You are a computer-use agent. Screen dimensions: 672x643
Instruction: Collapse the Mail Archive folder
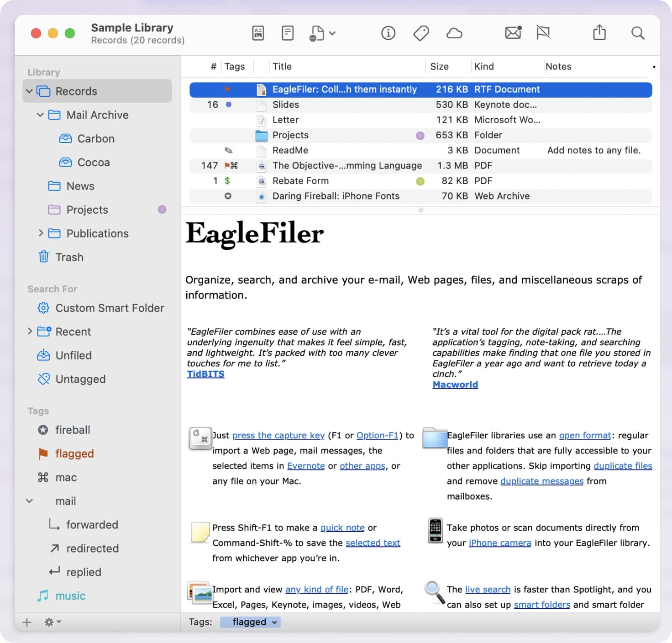tap(40, 115)
